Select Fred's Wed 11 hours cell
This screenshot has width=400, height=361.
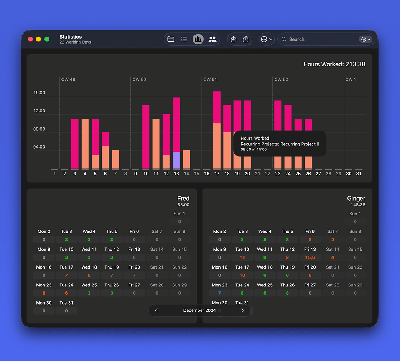[x=89, y=257]
